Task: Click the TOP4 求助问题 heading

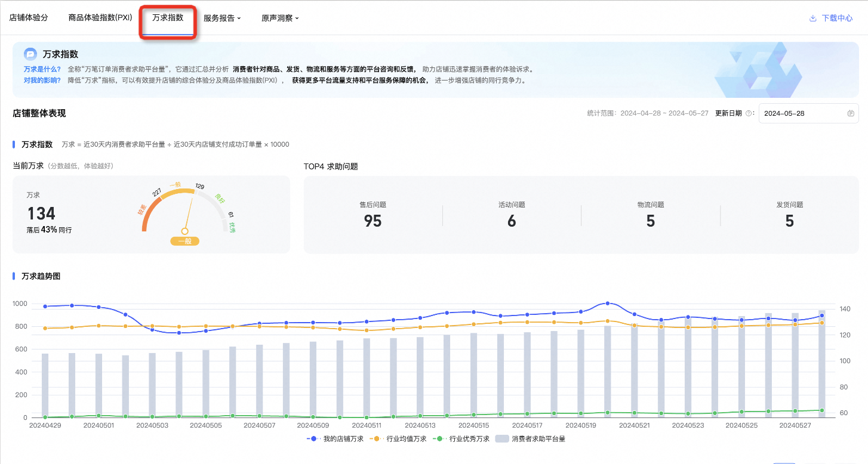Action: click(x=331, y=166)
